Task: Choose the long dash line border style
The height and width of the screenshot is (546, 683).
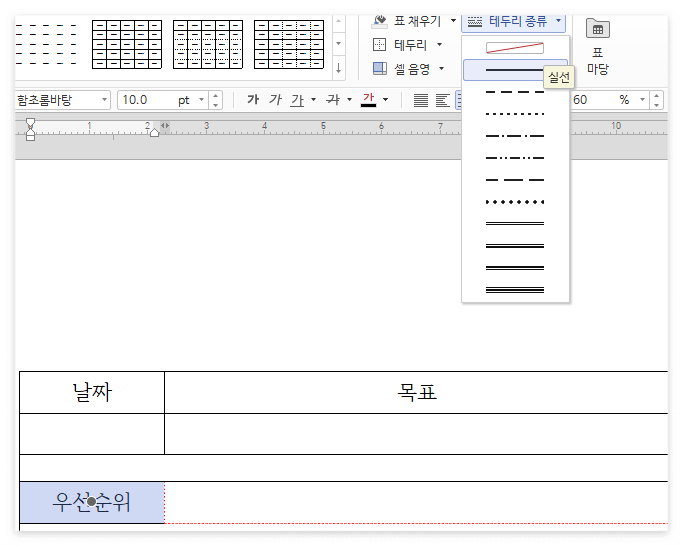Action: 515,180
